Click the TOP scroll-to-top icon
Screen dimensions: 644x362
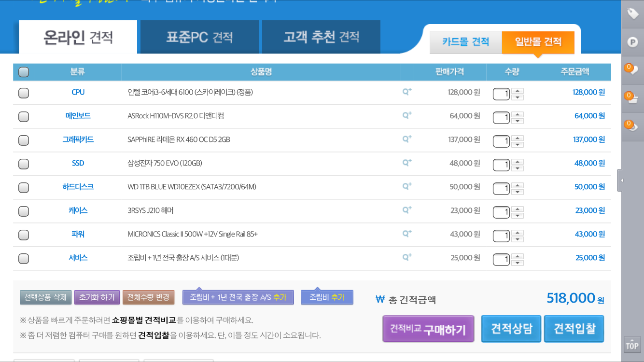click(632, 344)
